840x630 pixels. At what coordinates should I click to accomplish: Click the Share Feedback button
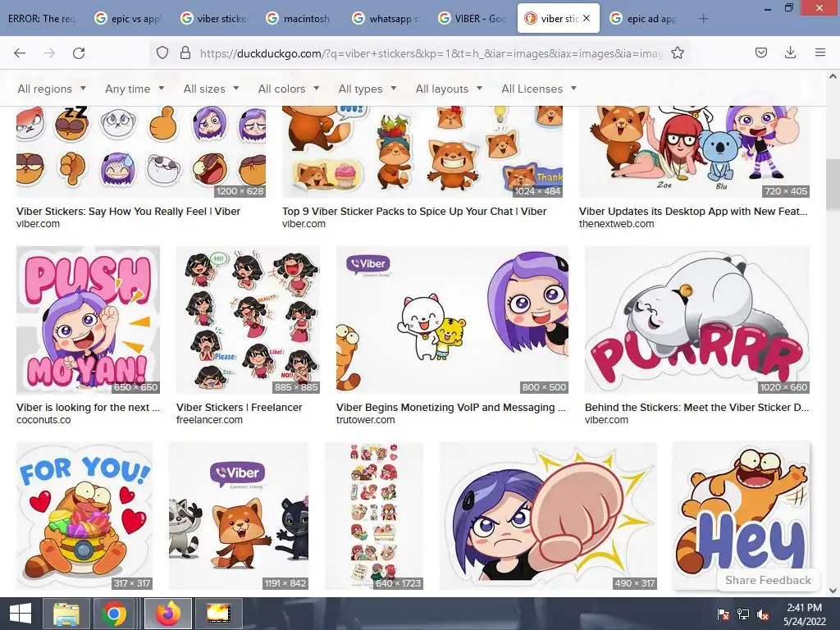pos(768,580)
